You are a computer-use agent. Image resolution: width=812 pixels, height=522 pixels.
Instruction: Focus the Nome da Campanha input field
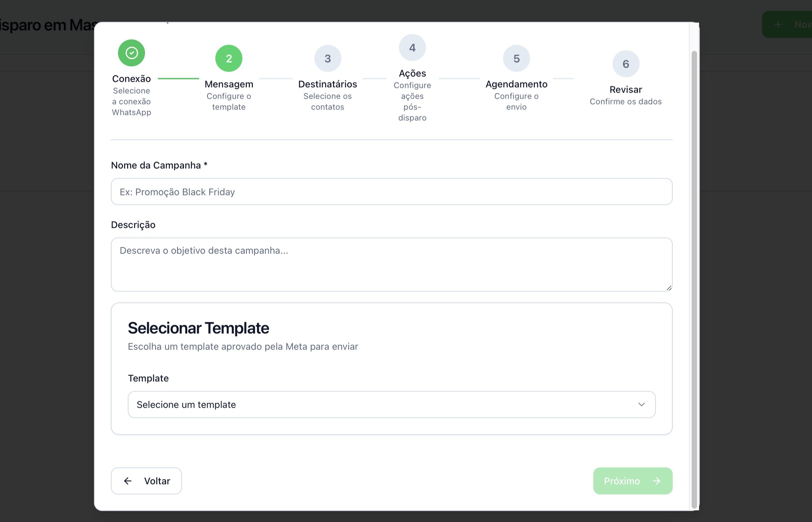(x=391, y=192)
